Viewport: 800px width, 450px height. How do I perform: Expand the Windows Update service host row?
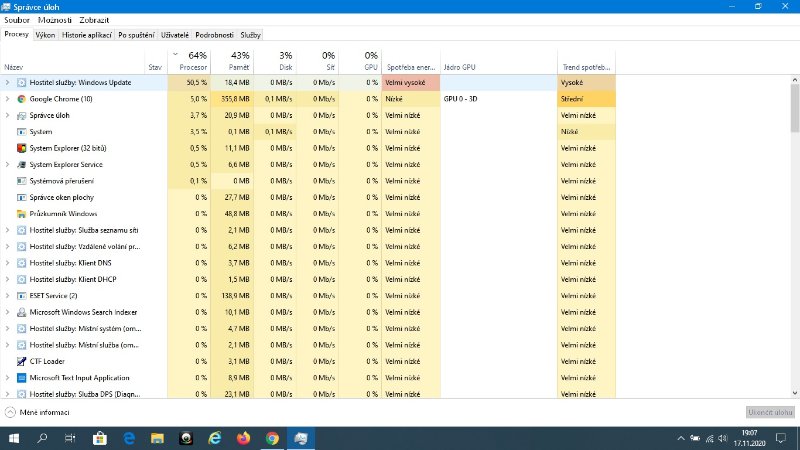[7, 83]
